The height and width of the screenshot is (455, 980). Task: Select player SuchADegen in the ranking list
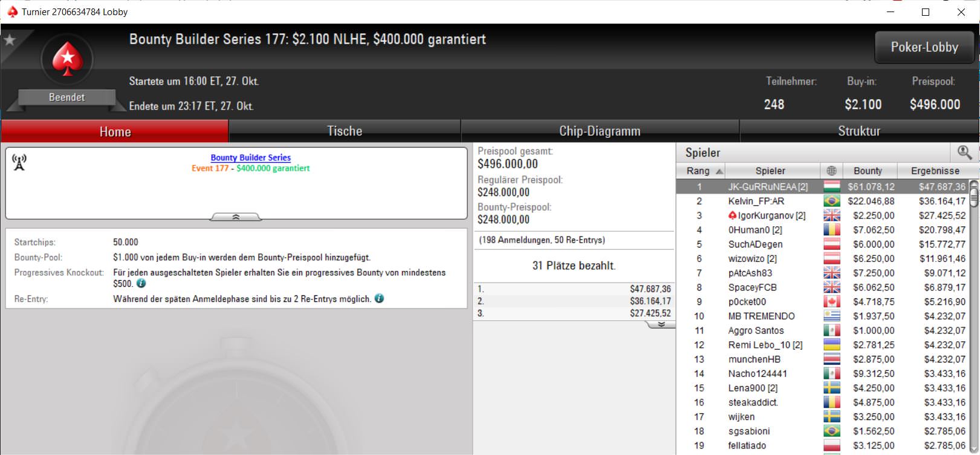(x=755, y=244)
